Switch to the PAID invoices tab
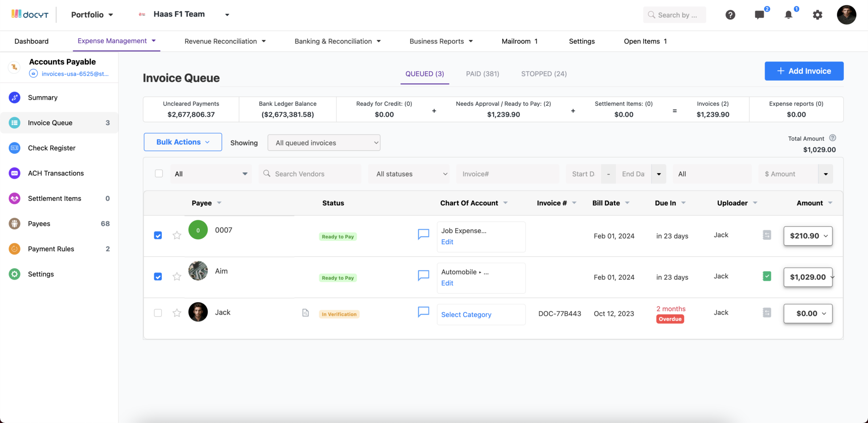This screenshot has width=868, height=423. [x=482, y=73]
